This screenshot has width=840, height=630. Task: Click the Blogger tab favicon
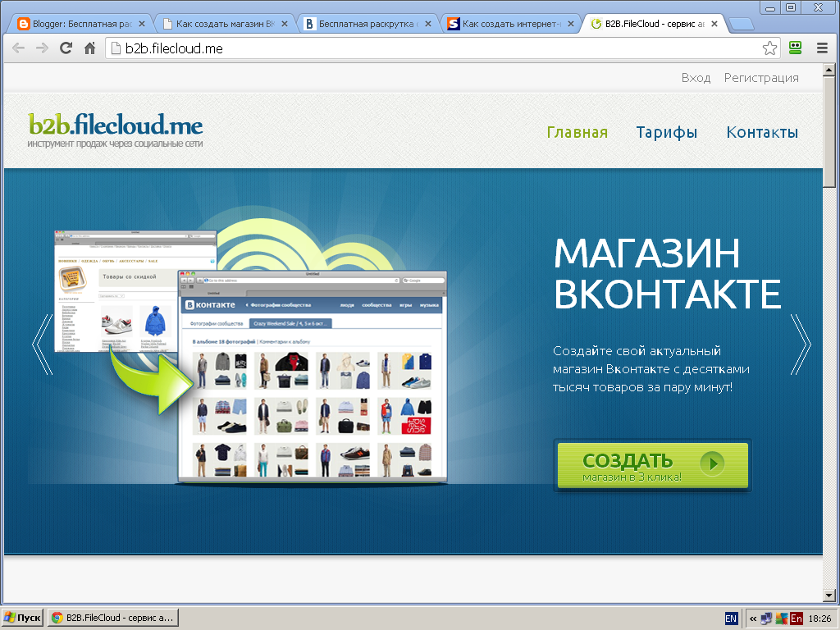tap(23, 24)
